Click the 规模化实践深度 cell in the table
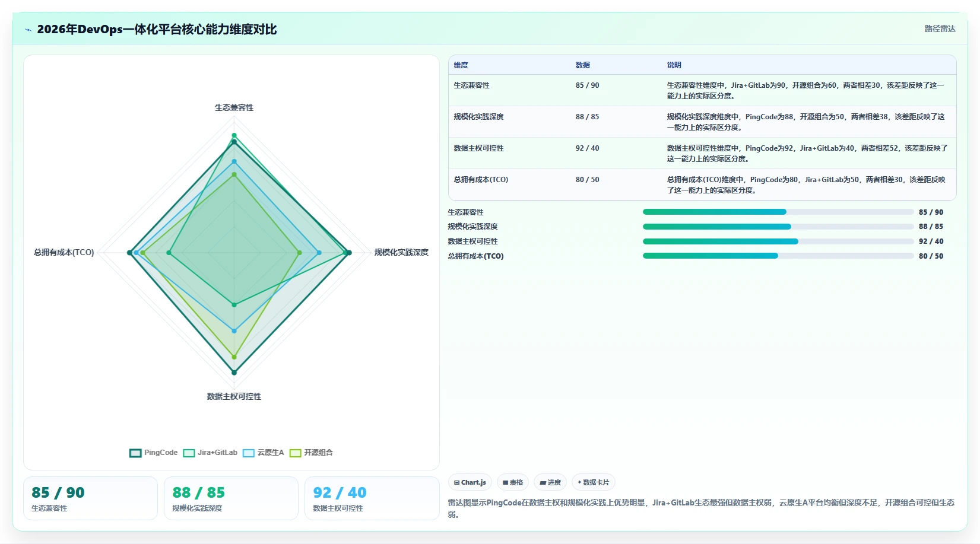This screenshot has height=544, width=980. point(479,117)
